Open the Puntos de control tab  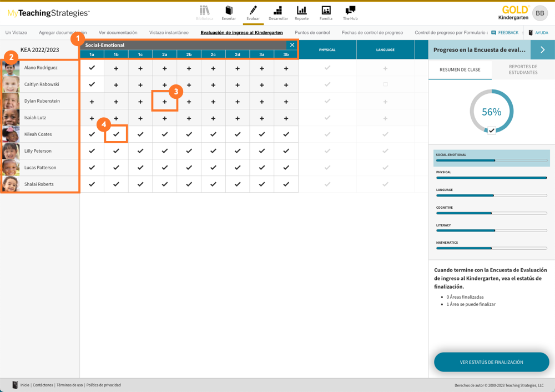(x=312, y=33)
